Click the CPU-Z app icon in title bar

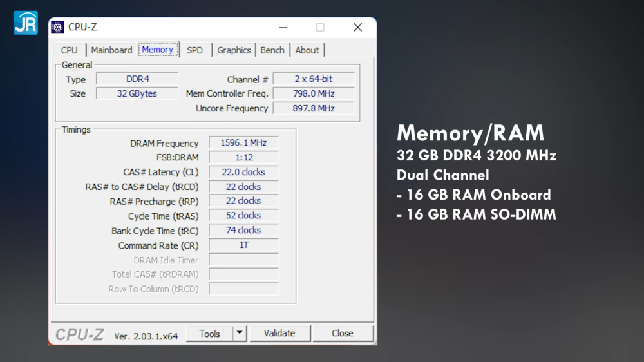coord(58,27)
